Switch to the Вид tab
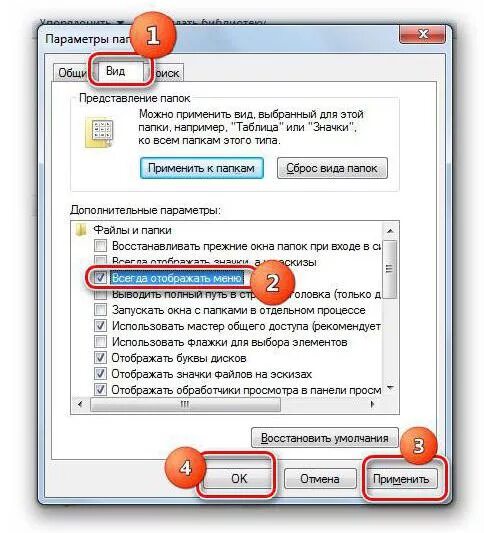 116,71
